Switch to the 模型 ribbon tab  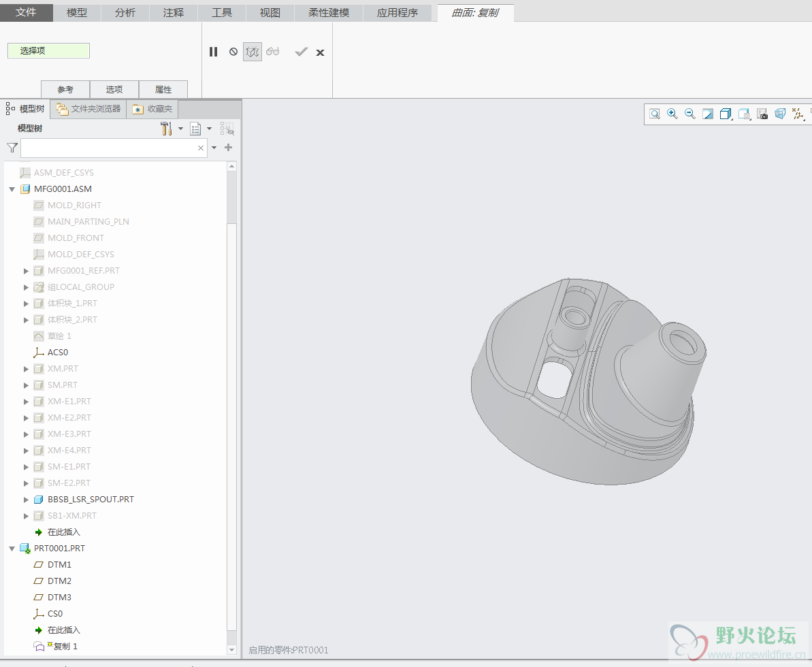point(77,13)
